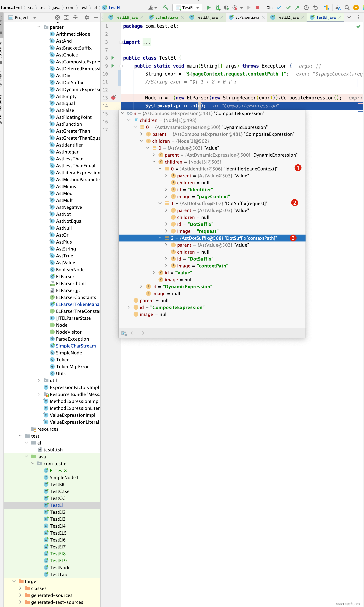Click the forward arrow in debugger popup

point(142,333)
